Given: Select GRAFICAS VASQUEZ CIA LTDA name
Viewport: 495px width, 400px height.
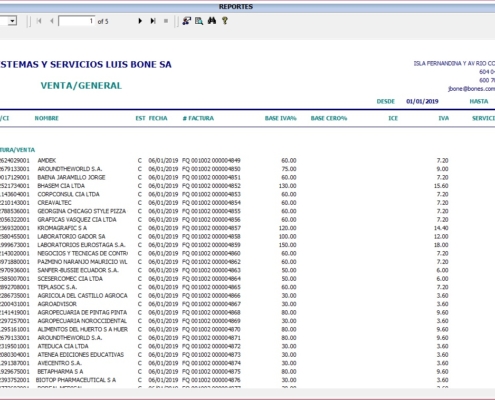Looking at the screenshot, I should [77, 220].
